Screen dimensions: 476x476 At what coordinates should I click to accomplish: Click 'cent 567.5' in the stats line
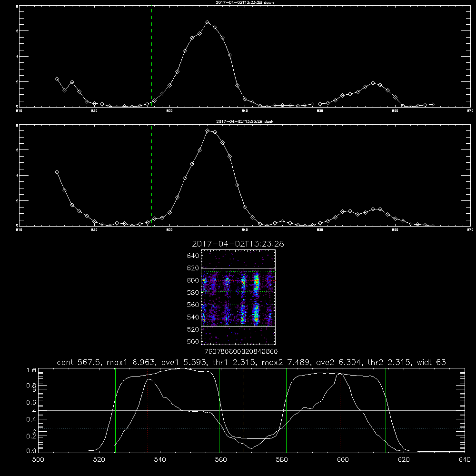point(79,362)
